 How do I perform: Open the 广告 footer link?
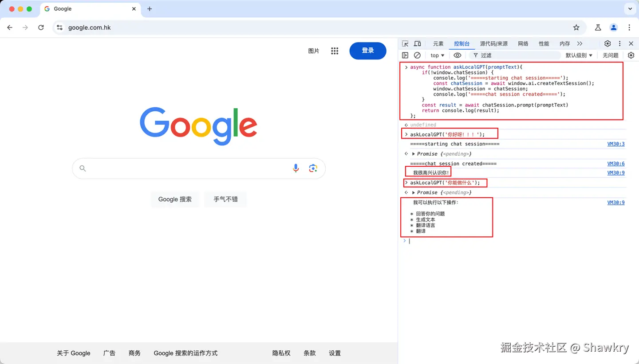point(109,353)
